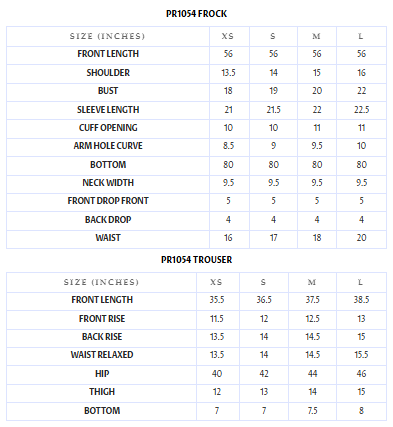Click the 38.5 trouser front length value

[361, 300]
